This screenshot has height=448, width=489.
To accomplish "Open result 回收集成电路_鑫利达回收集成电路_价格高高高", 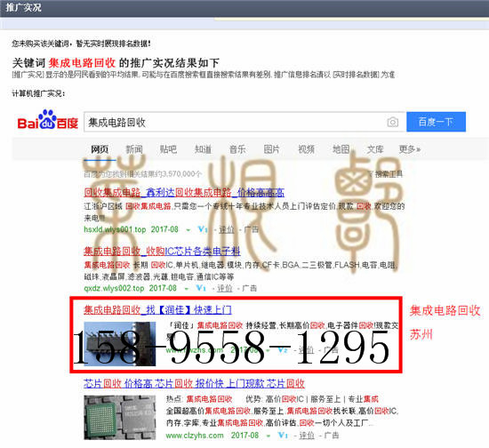I will (x=184, y=192).
